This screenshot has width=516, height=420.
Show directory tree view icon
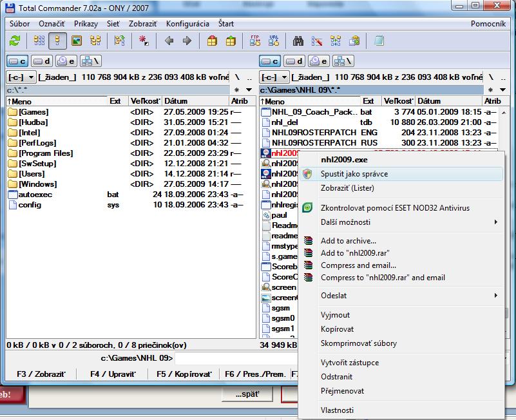click(x=95, y=41)
